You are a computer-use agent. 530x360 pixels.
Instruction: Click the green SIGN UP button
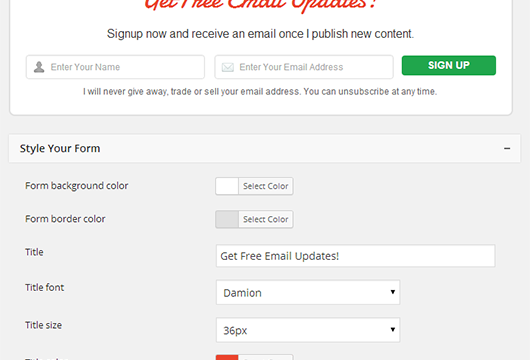pos(449,65)
